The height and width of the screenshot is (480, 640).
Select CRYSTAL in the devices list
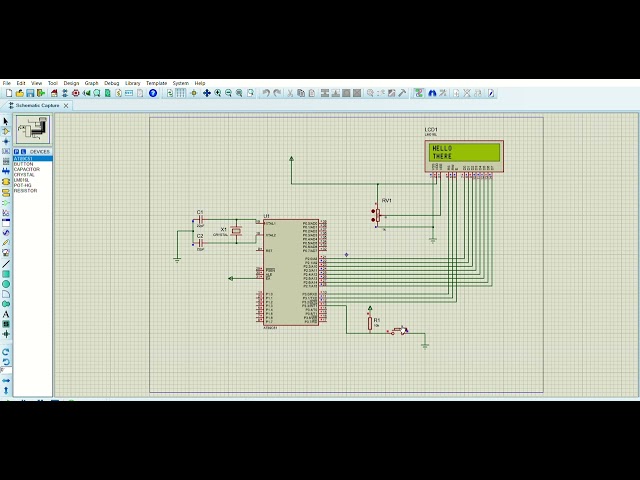pos(24,175)
